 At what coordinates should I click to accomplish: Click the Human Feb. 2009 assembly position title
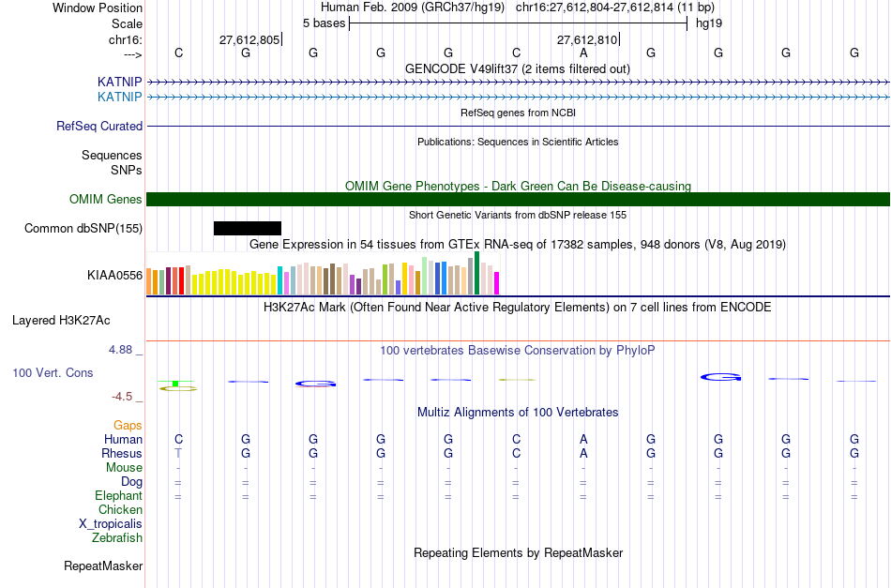pos(518,8)
